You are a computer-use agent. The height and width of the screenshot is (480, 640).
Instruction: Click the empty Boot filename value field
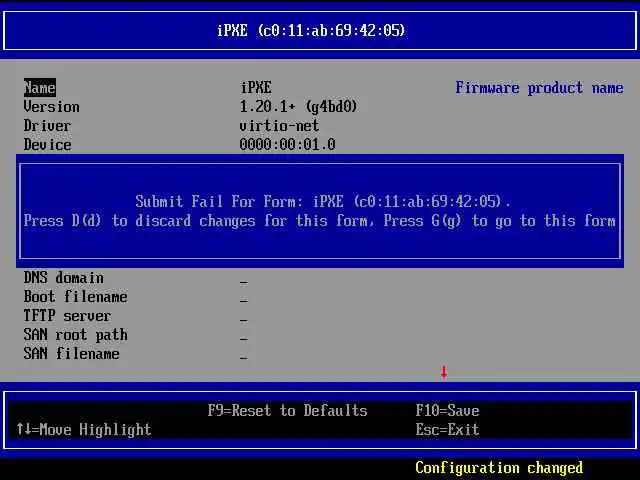pos(244,300)
